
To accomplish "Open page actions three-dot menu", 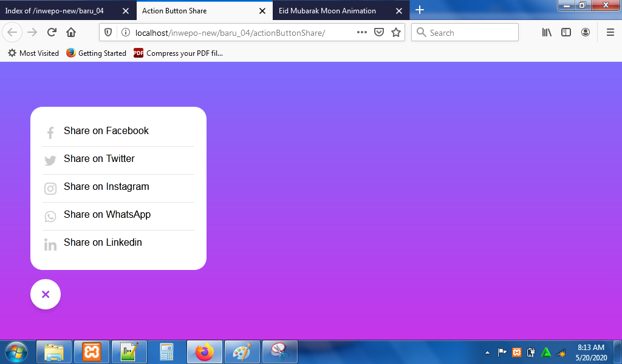I will click(362, 33).
